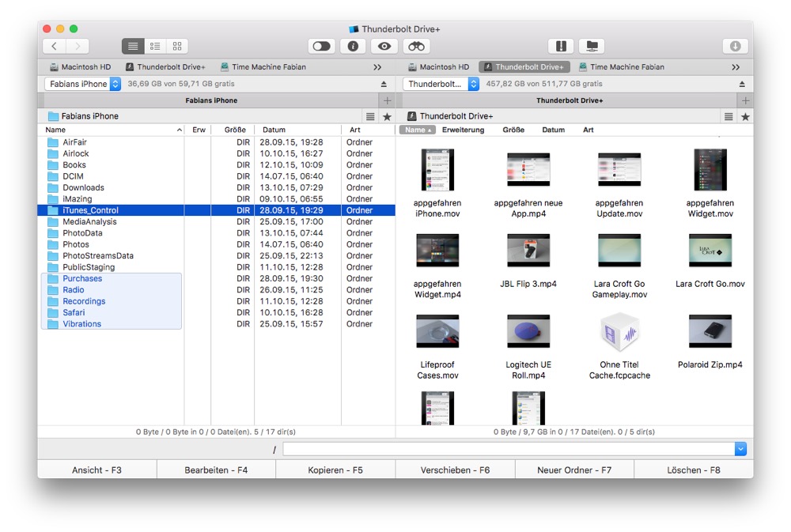Select the Recordings folder
The height and width of the screenshot is (532, 791).
coord(217,301)
